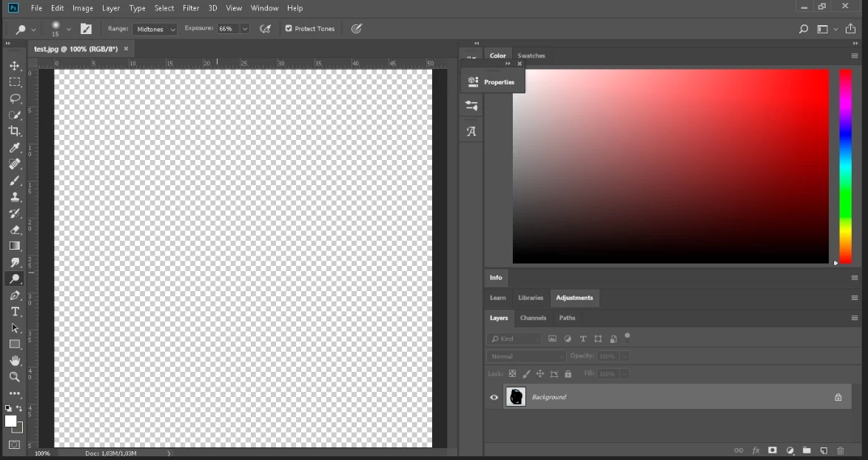Switch to the Channels tab
868x460 pixels.
(533, 318)
